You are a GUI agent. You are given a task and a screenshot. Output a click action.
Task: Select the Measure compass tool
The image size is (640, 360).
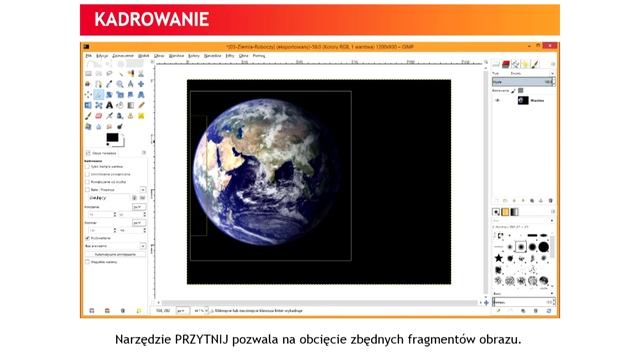click(x=131, y=84)
